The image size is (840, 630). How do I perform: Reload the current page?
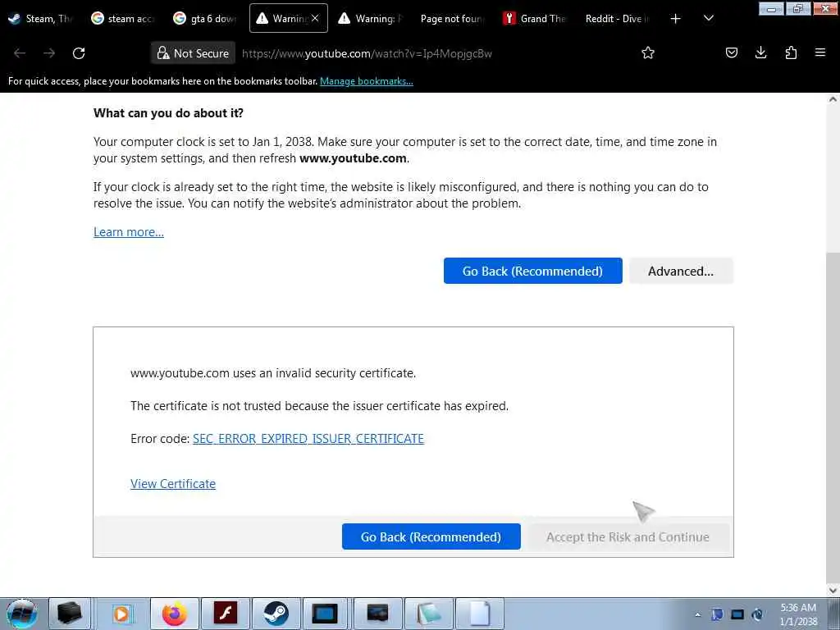pyautogui.click(x=79, y=53)
